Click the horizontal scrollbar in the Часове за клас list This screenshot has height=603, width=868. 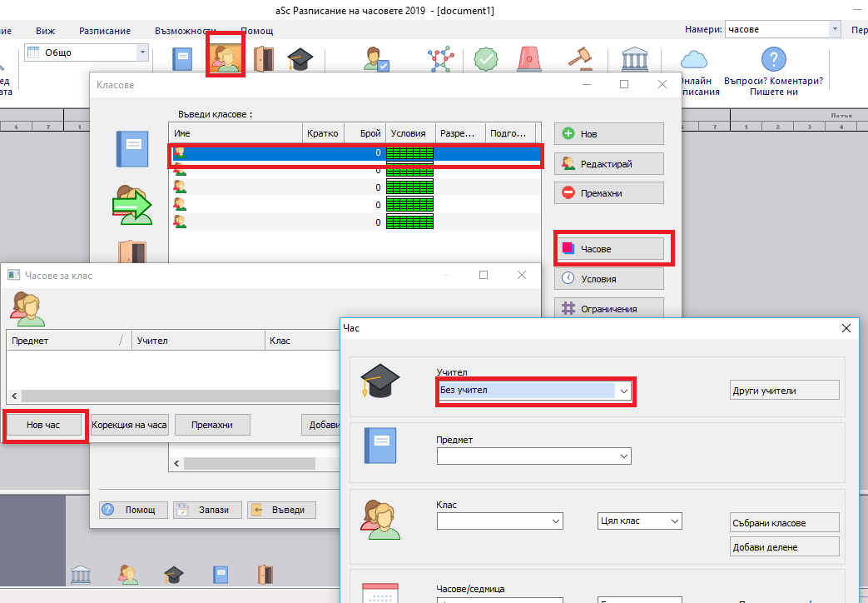pos(166,396)
